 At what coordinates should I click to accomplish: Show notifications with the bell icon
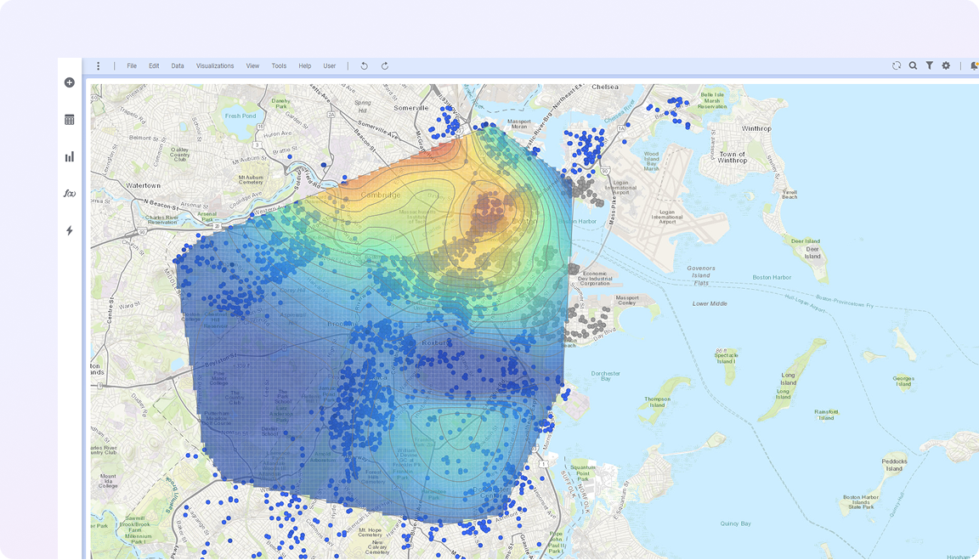(x=974, y=65)
